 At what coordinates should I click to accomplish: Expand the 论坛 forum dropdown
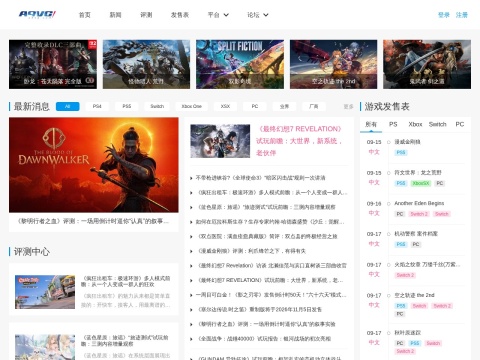[x=258, y=15]
